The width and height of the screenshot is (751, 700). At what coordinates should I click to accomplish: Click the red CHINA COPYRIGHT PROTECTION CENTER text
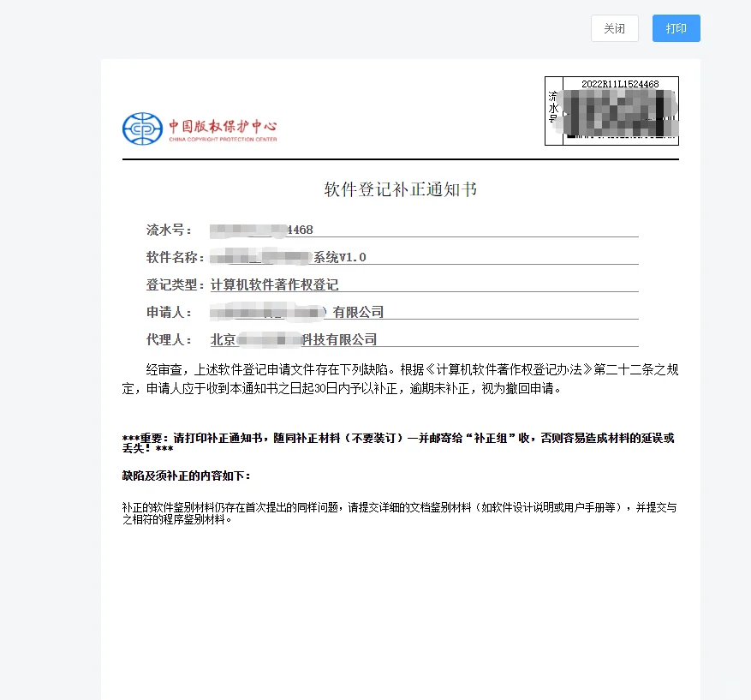(x=218, y=135)
